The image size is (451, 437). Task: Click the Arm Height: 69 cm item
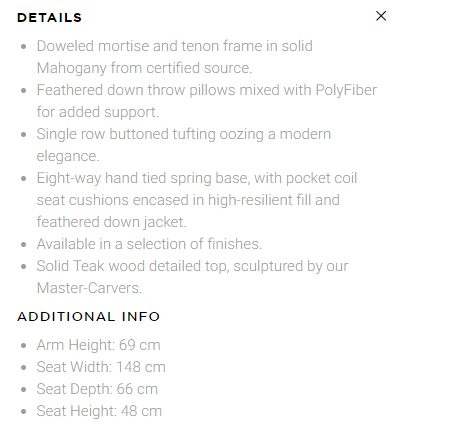point(98,345)
